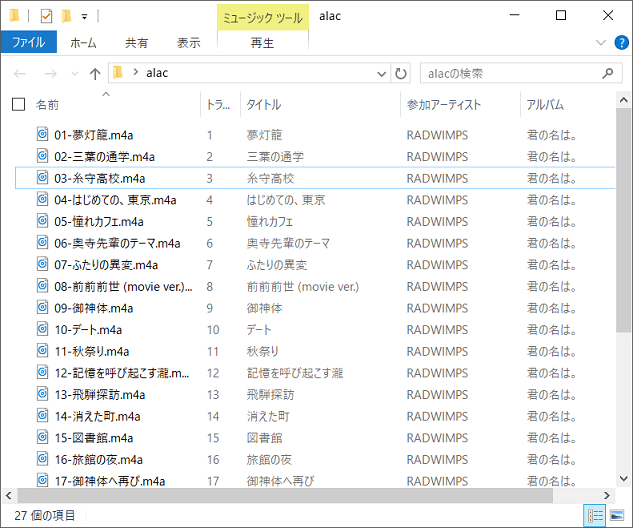Viewport: 633px width, 528px height.
Task: Switch to the ホーム ribbon tab
Action: point(83,43)
